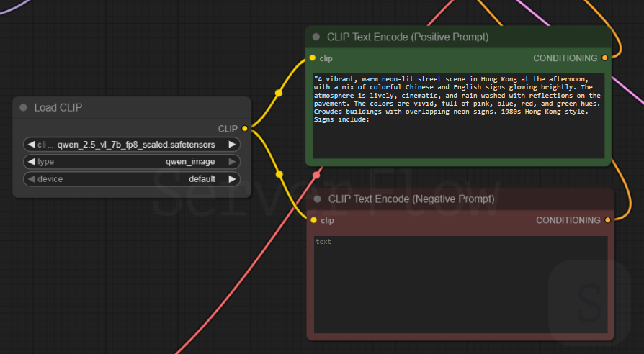Click the clip input label on Positive Prompt
The image size is (644, 354).
[x=326, y=58]
